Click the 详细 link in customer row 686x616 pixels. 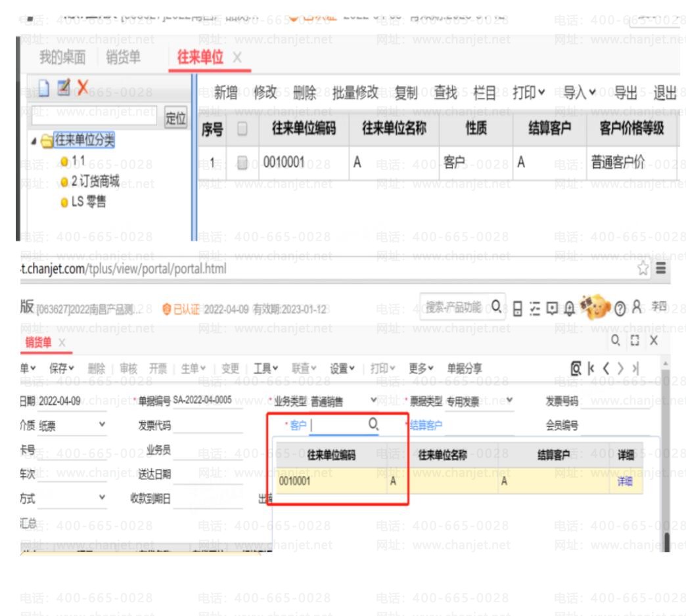point(625,482)
